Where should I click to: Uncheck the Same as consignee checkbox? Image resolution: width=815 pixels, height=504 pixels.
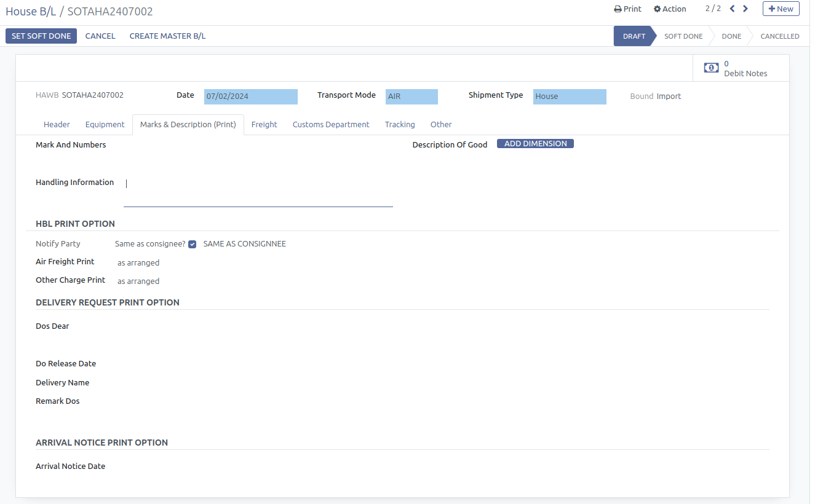point(193,244)
